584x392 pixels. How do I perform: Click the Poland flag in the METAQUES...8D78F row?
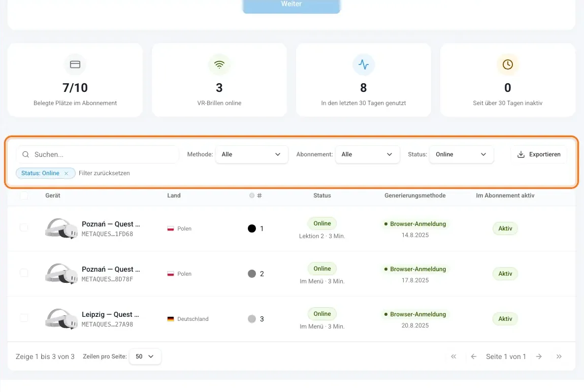(x=171, y=274)
